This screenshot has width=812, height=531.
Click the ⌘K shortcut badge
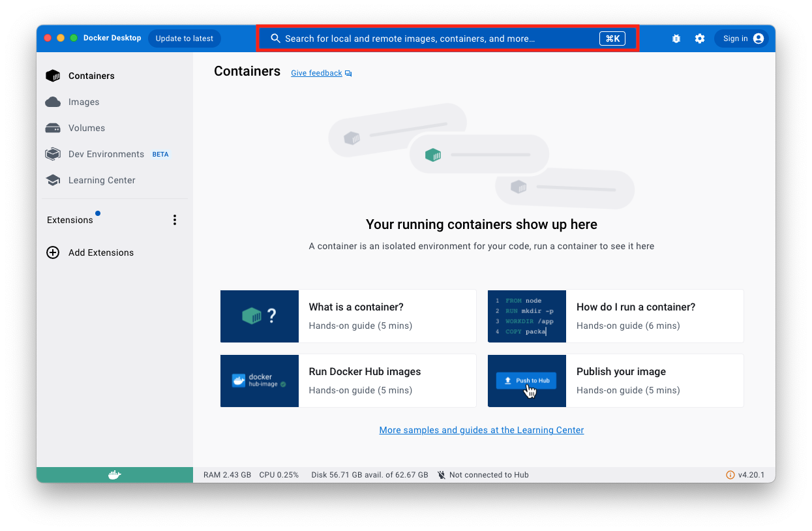coord(612,38)
